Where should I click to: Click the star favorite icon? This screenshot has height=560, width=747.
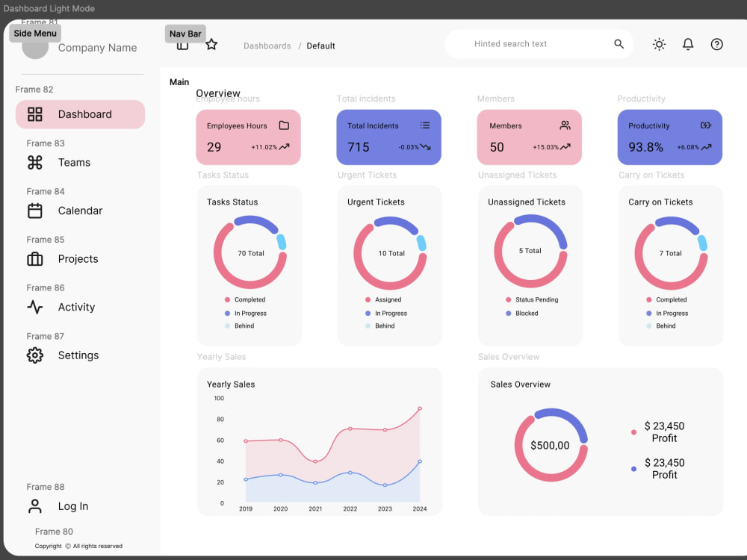point(211,45)
